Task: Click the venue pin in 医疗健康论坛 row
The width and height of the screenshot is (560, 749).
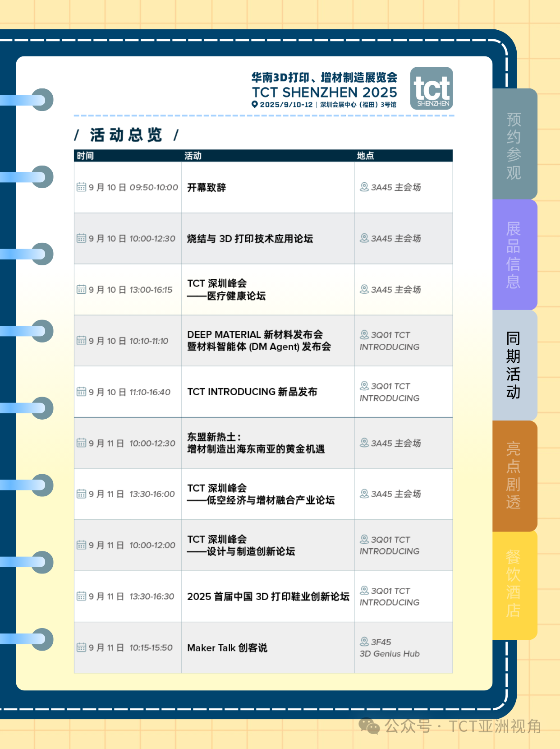Action: click(364, 289)
